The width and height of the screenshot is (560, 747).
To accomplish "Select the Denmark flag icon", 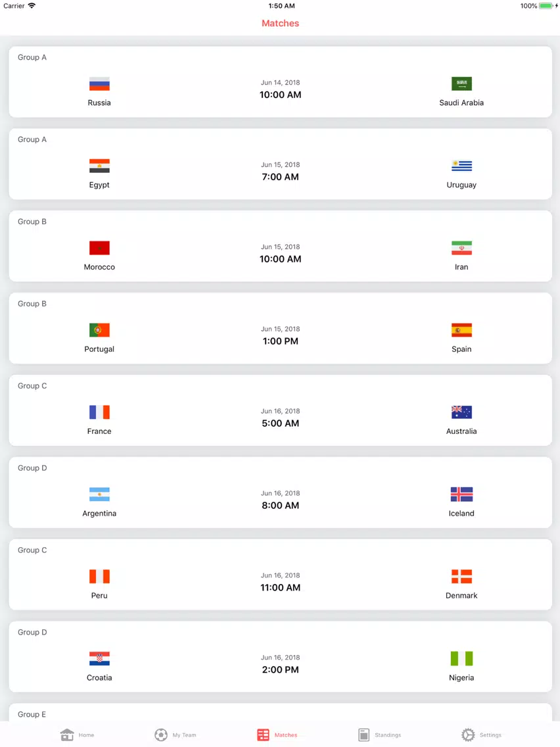I will click(461, 577).
